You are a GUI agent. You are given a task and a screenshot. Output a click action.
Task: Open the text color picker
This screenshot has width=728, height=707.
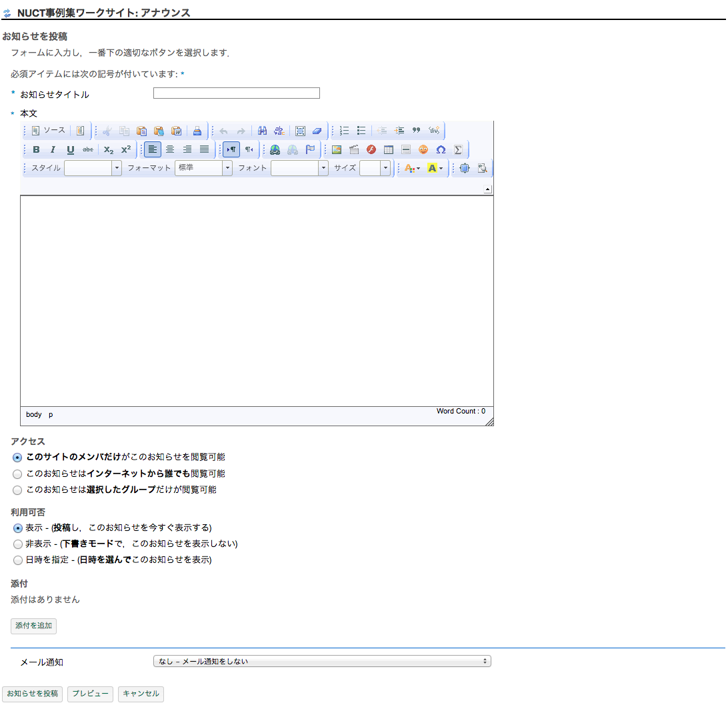pos(412,168)
